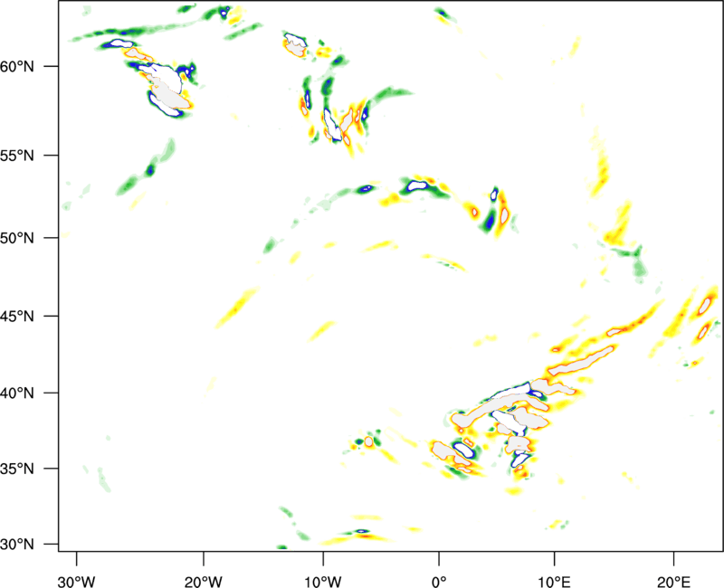
Task: Click the 0° longitude label
Action: [x=439, y=582]
